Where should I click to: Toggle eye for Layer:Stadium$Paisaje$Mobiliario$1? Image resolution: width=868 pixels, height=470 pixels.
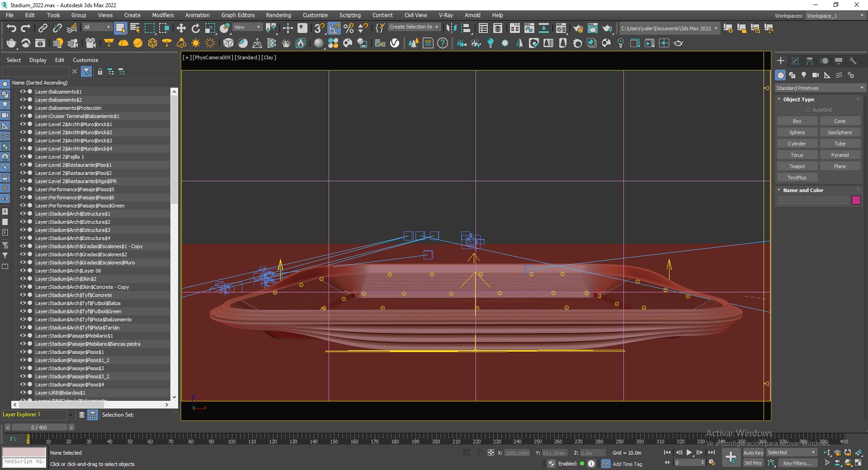pyautogui.click(x=23, y=335)
